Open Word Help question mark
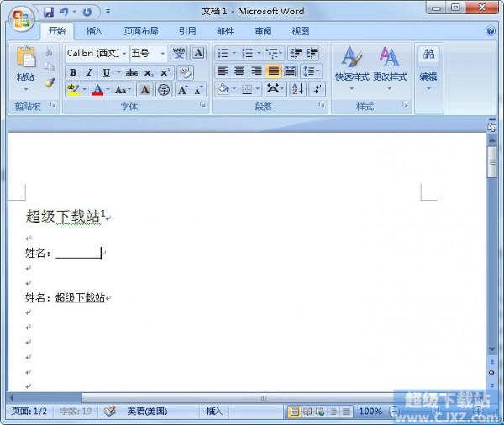Image resolution: width=504 pixels, height=425 pixels. pos(491,31)
